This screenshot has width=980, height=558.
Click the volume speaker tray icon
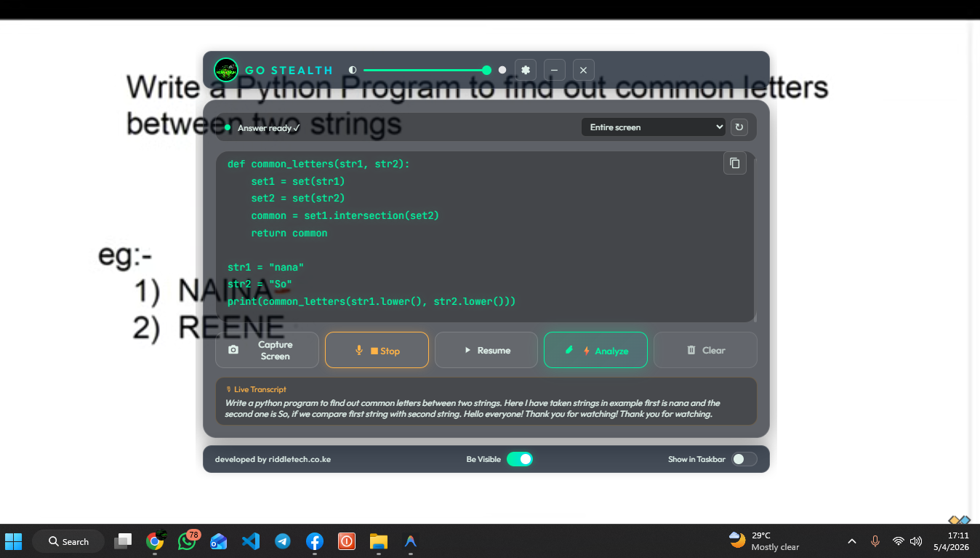(x=916, y=541)
